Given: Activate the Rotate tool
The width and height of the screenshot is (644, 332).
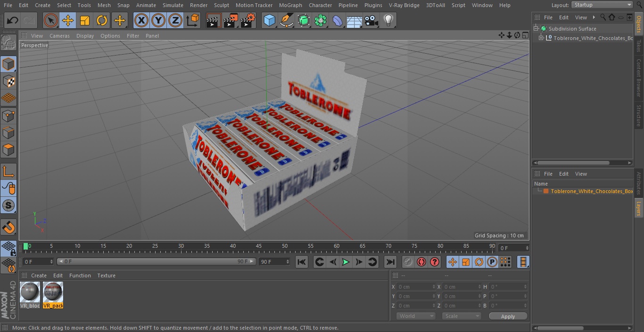Looking at the screenshot, I should coord(102,20).
